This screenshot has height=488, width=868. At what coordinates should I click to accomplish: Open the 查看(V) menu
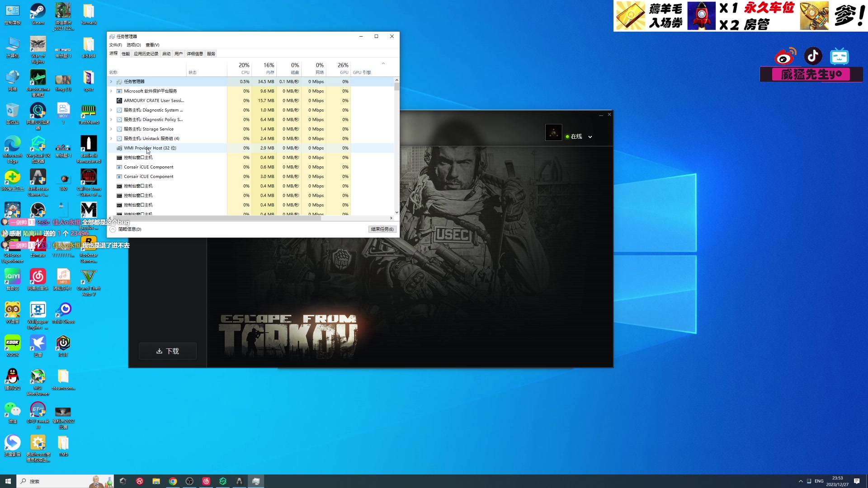tap(152, 45)
